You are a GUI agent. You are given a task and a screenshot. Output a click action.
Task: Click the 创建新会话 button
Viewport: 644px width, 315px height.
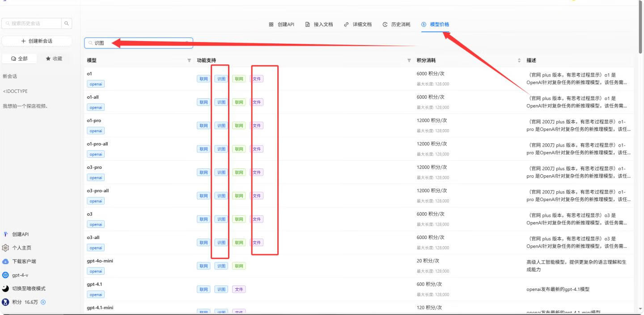37,41
